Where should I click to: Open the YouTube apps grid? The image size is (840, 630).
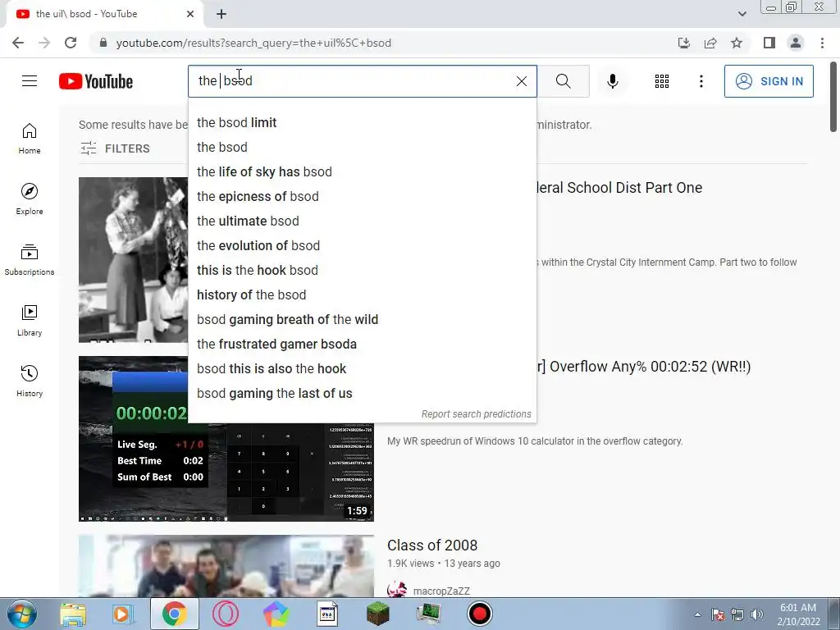pos(662,81)
